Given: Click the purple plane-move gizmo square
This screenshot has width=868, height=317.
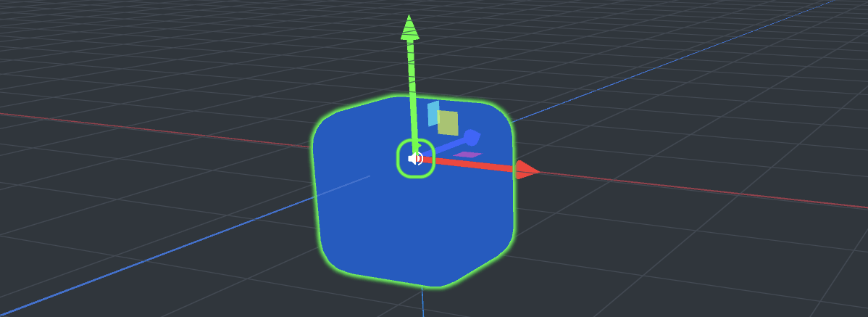Looking at the screenshot, I should [x=467, y=155].
